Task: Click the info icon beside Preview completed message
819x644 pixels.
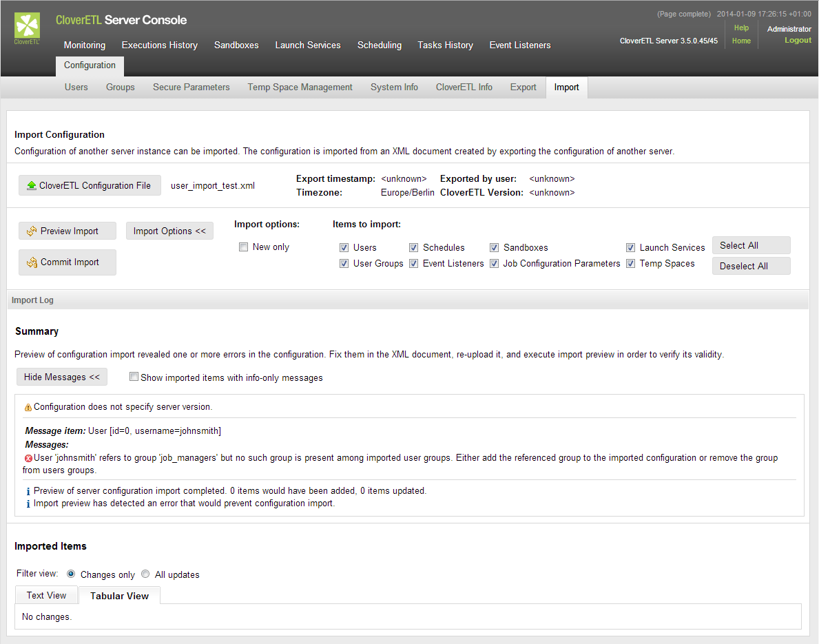Action: [x=28, y=491]
